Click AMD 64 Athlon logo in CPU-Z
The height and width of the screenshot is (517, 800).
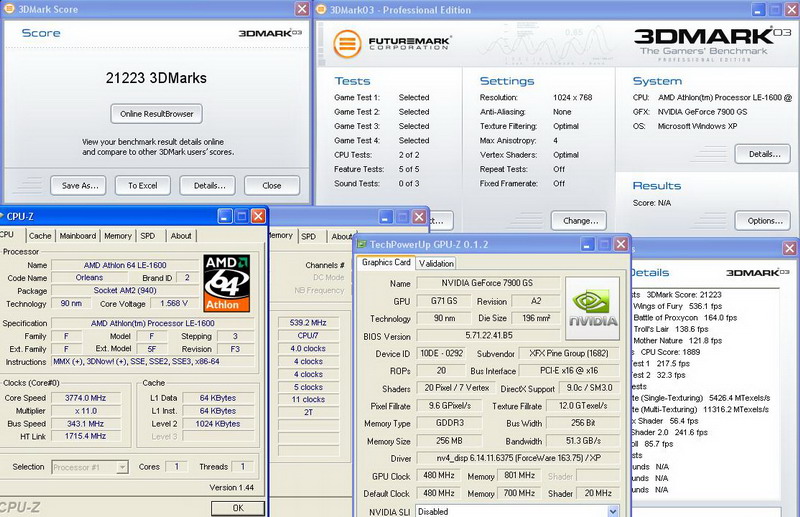point(227,283)
